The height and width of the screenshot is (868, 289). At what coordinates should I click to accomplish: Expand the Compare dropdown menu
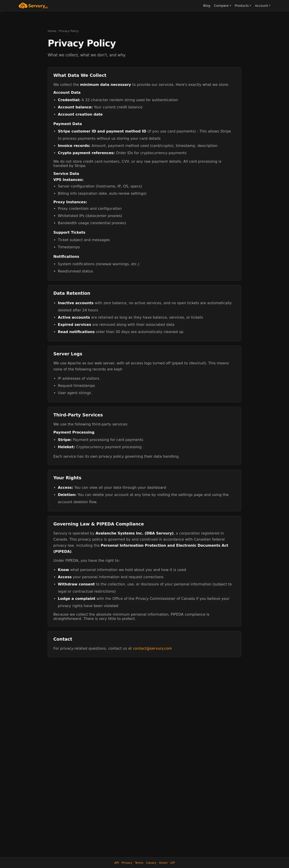pos(222,6)
